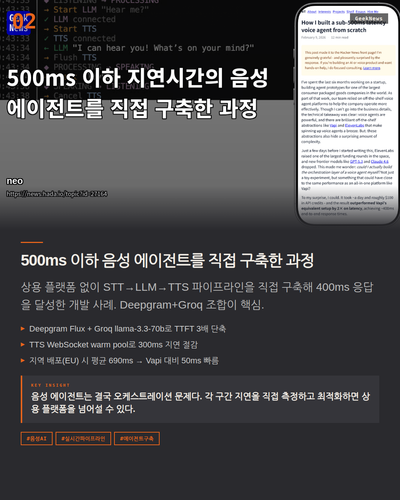Click the #에이전트구축 hashtag tag
This screenshot has width=400, height=500.
(x=137, y=438)
